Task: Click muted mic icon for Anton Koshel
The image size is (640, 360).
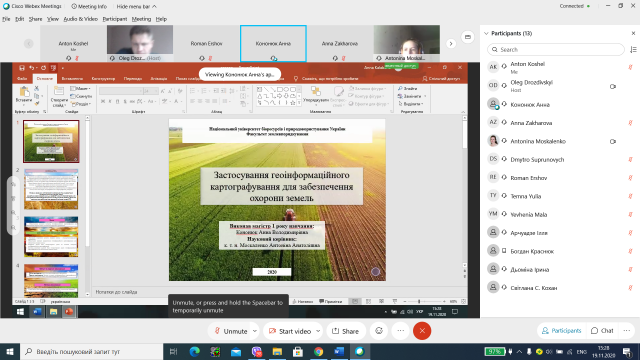Action: [x=630, y=68]
